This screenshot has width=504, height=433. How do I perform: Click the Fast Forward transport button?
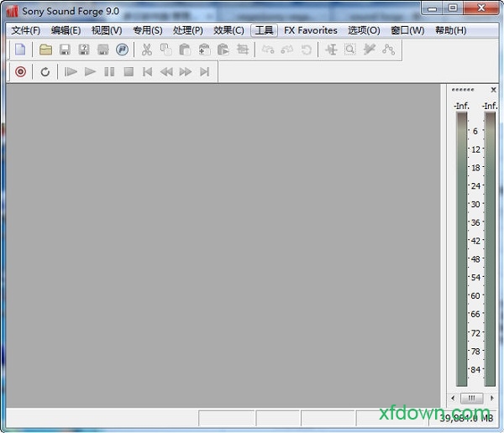click(186, 71)
